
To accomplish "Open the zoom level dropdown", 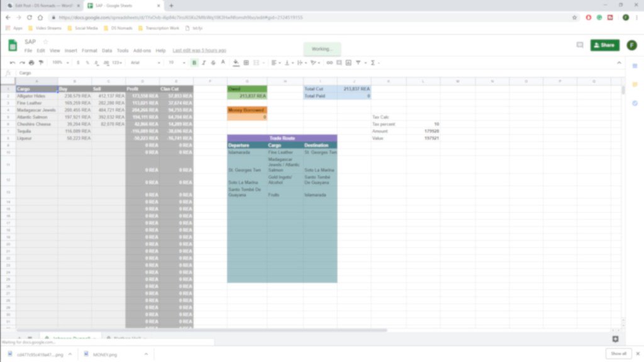I will point(60,63).
